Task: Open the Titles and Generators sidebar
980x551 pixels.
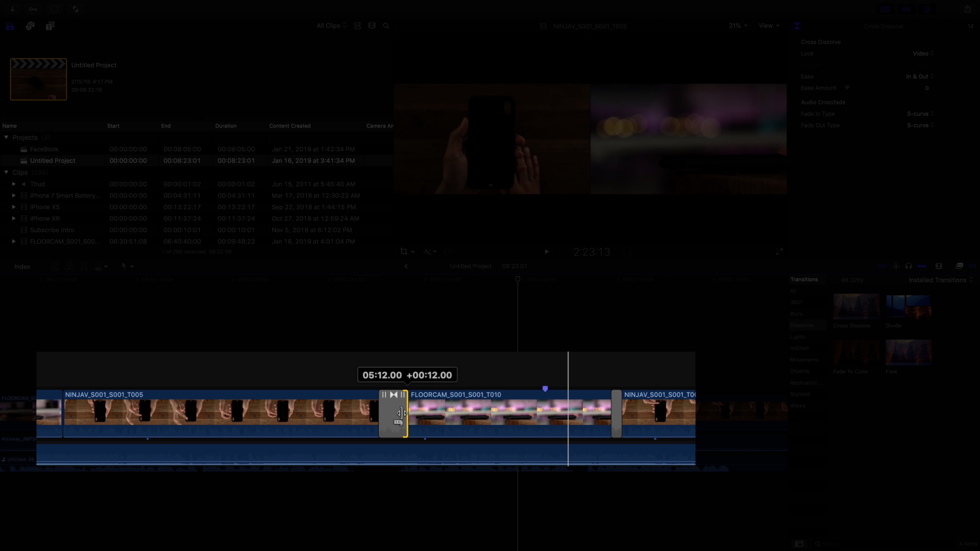Action: [50, 26]
